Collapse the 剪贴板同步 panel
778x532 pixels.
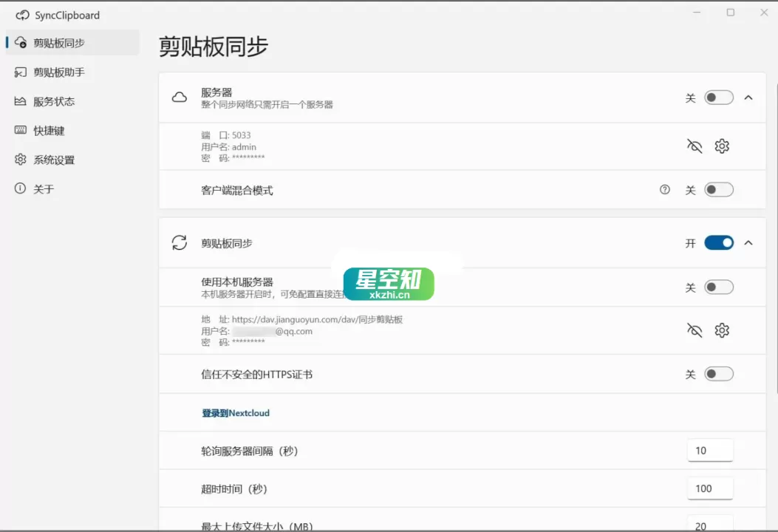click(x=748, y=242)
